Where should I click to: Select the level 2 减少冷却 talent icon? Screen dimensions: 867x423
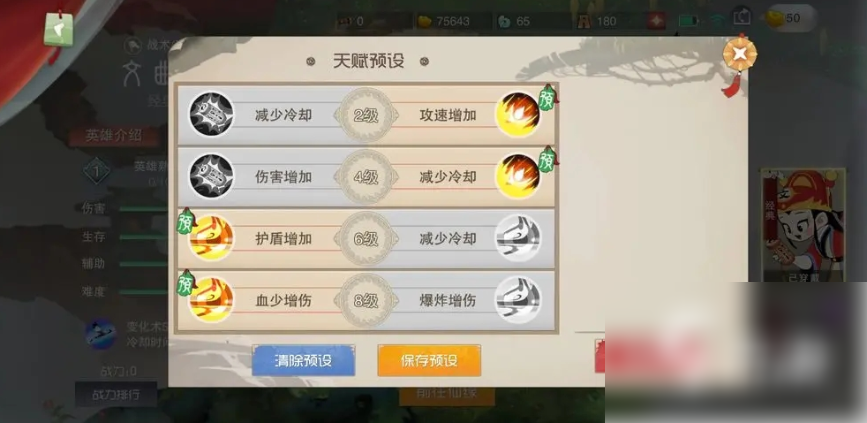[211, 114]
